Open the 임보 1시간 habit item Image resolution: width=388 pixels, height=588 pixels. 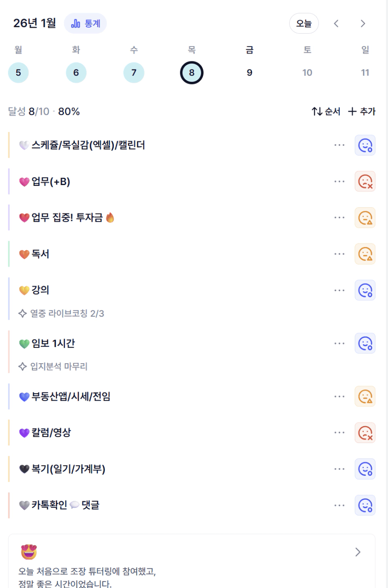[53, 344]
